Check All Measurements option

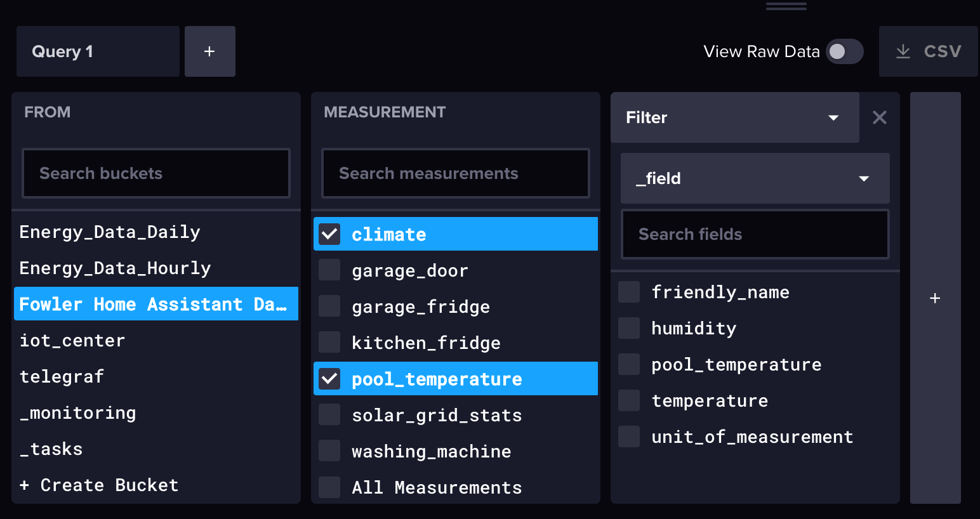(x=330, y=487)
